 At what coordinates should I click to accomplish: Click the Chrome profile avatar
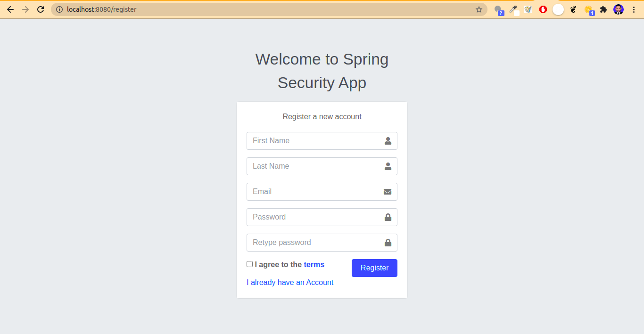(619, 9)
